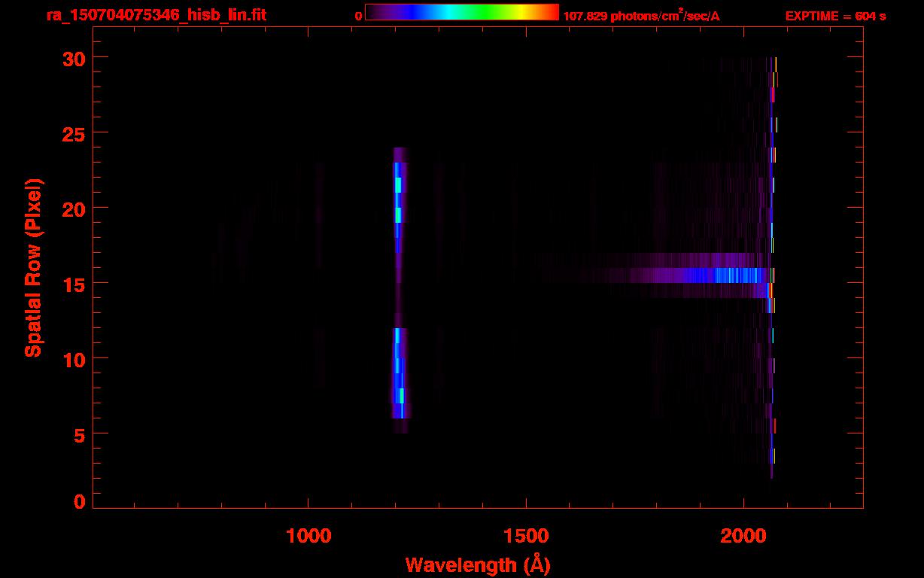Click the filename ra_150704075346_hisb_lin.fit
The width and height of the screenshot is (924, 578).
click(x=156, y=15)
